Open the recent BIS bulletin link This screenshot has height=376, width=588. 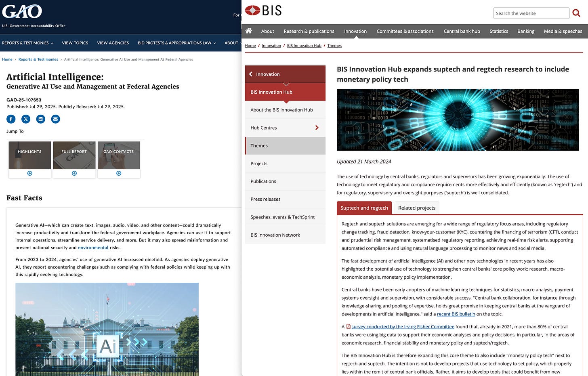point(456,314)
